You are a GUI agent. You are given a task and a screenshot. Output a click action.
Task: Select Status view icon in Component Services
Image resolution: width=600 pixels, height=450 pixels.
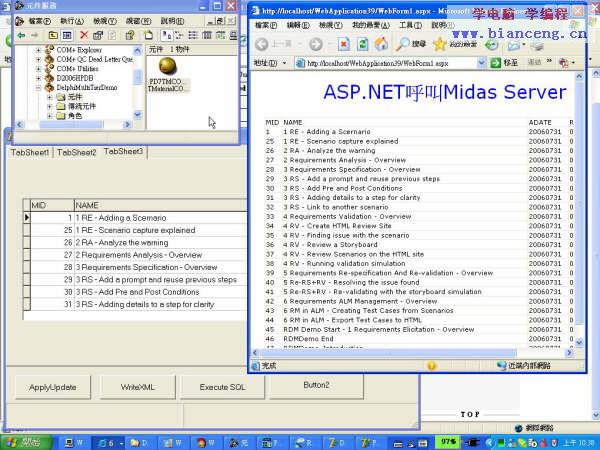coord(220,36)
